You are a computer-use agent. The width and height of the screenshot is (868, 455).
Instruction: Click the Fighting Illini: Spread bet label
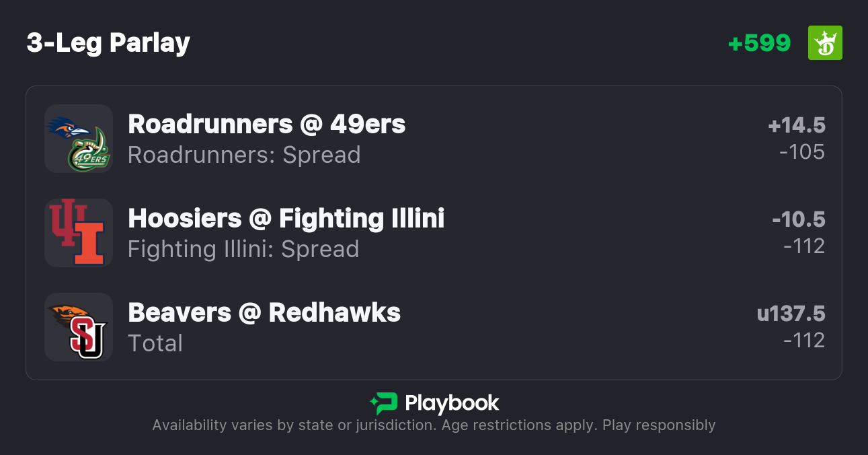pyautogui.click(x=243, y=249)
